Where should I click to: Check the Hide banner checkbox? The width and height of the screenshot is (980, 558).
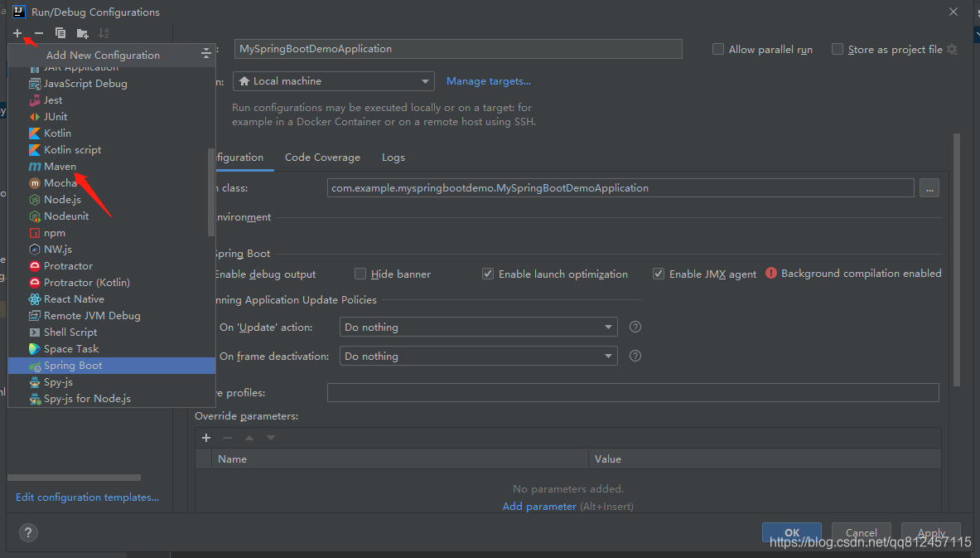tap(360, 274)
